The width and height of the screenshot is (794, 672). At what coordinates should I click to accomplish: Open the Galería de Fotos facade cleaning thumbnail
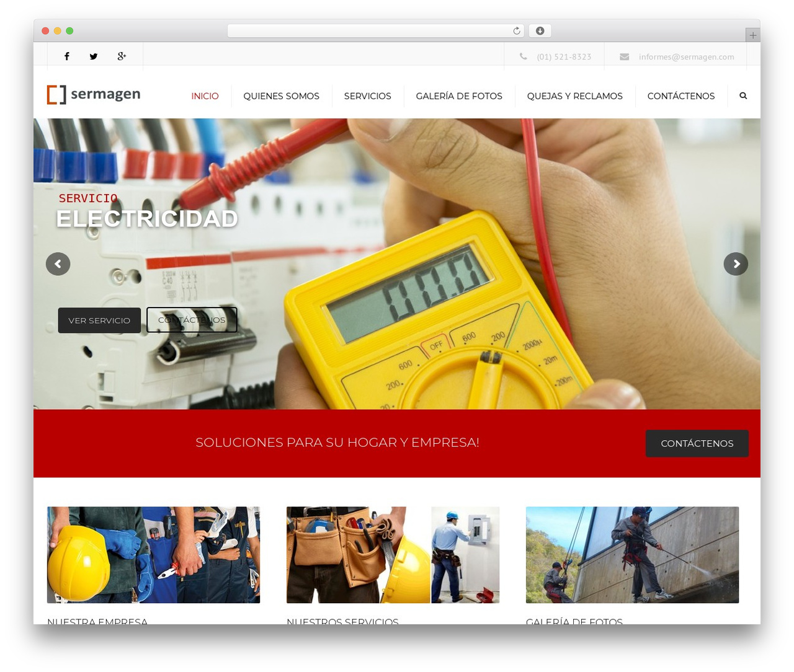pyautogui.click(x=632, y=555)
